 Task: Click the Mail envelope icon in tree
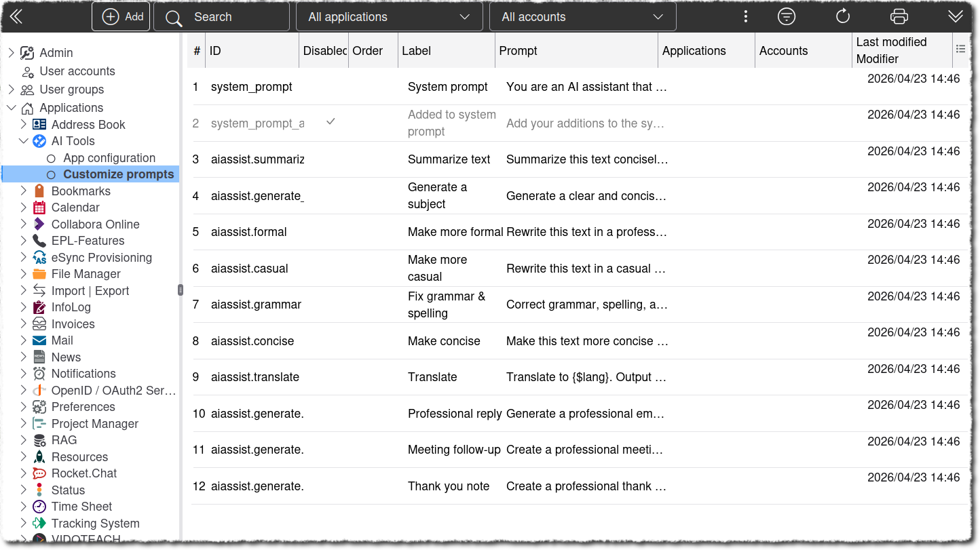pos(39,340)
